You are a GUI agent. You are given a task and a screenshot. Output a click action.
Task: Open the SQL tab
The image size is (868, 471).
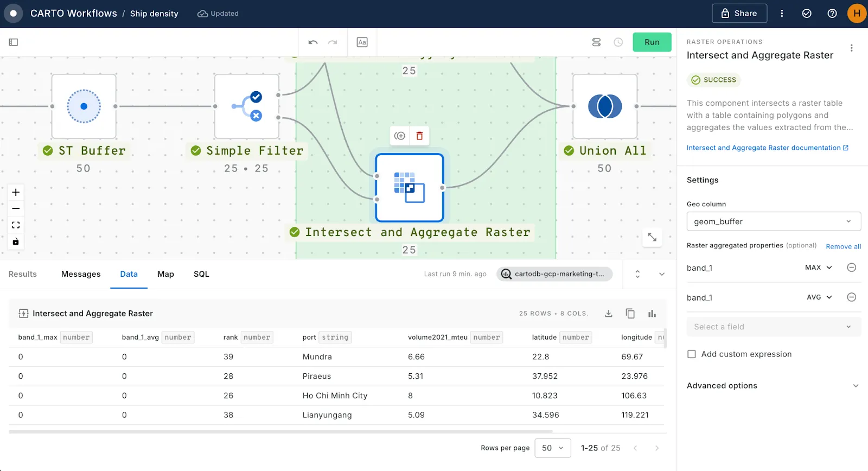(201, 274)
